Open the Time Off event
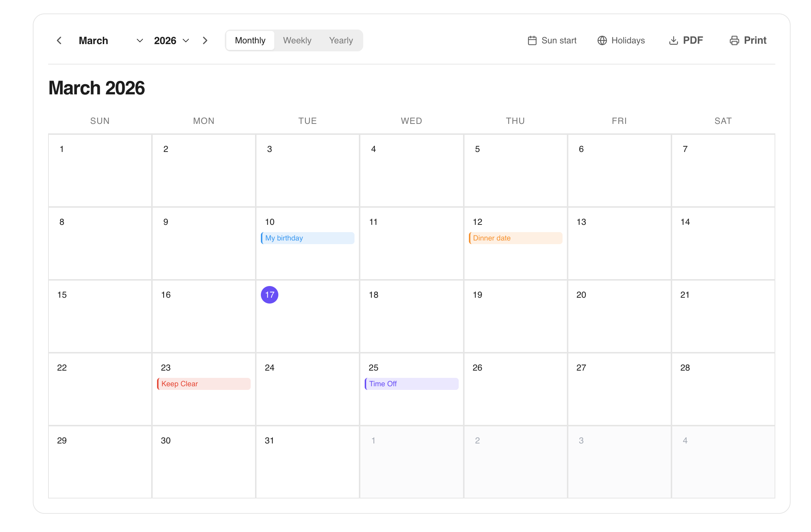The image size is (811, 532). (411, 384)
